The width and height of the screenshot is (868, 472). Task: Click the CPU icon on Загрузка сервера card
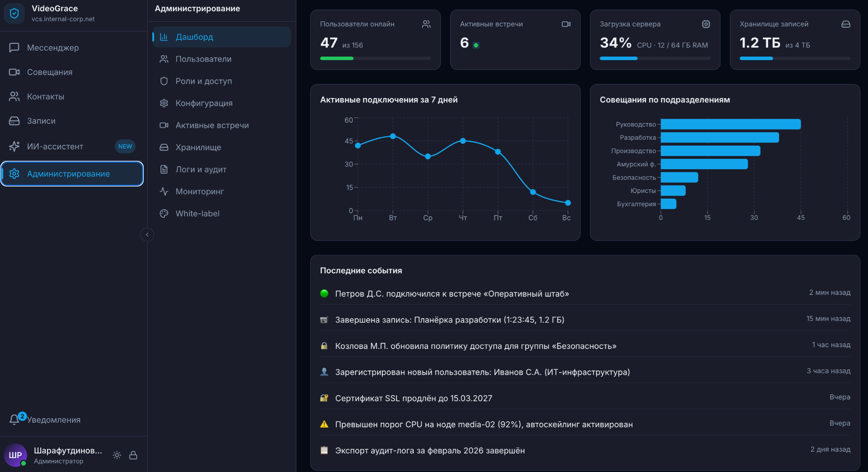[706, 24]
